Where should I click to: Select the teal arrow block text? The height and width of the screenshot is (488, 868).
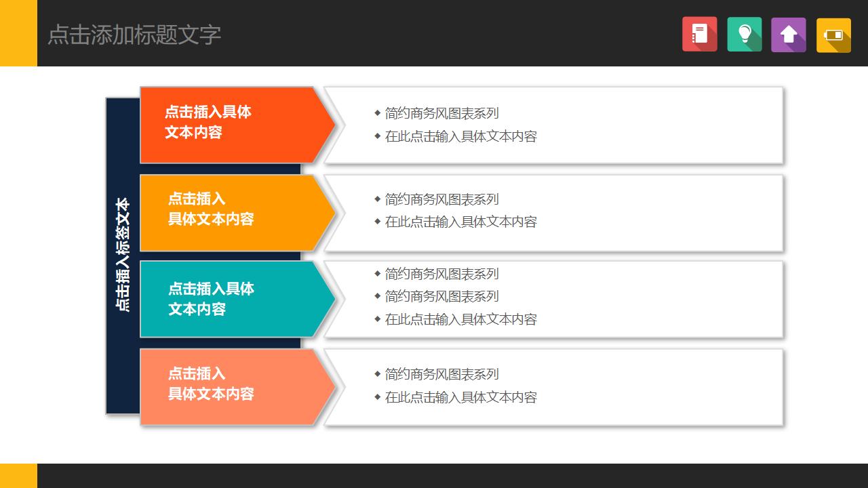pos(211,299)
